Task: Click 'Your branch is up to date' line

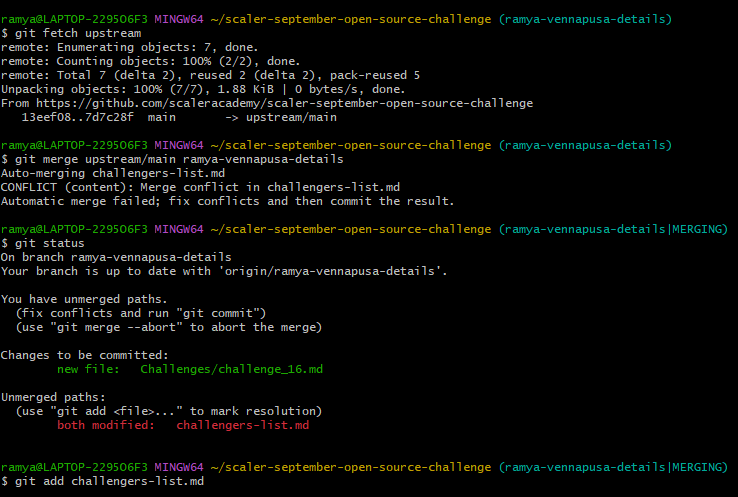Action: pyautogui.click(x=224, y=272)
